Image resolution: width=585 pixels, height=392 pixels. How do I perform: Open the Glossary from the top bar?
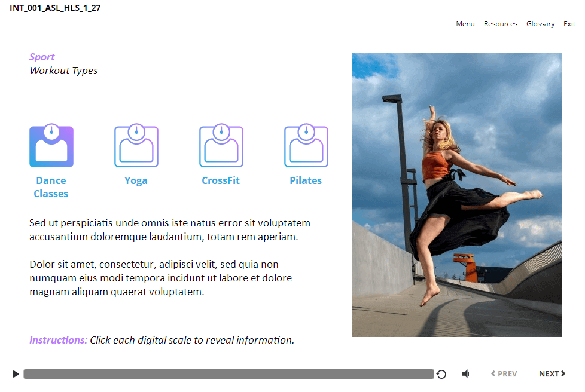540,24
